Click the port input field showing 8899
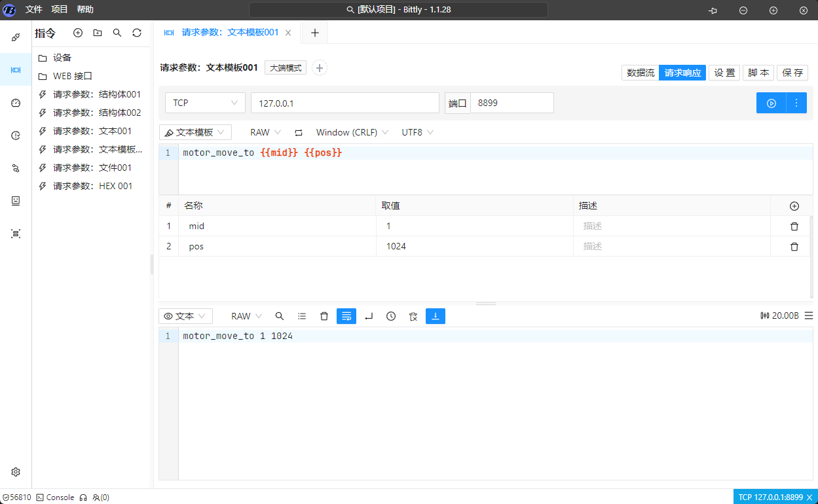The image size is (818, 504). coord(511,103)
